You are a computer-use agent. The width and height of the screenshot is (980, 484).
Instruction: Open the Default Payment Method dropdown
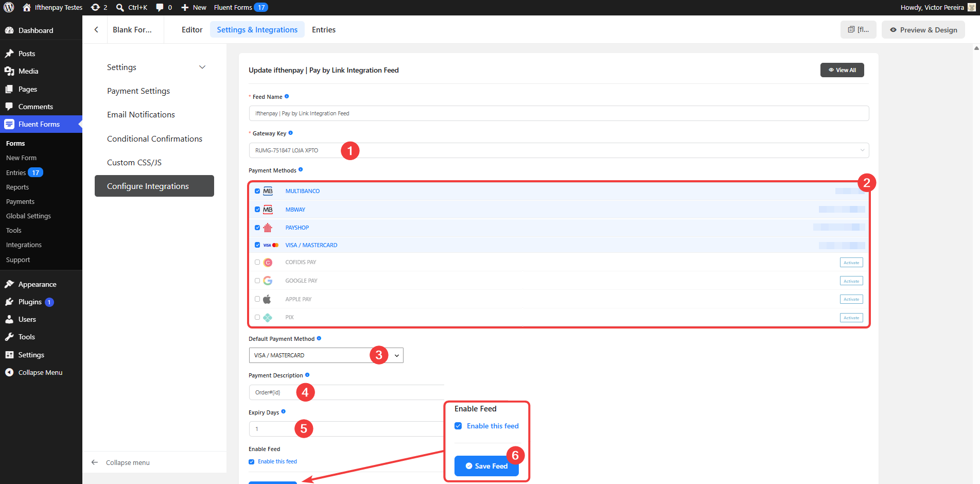(326, 355)
